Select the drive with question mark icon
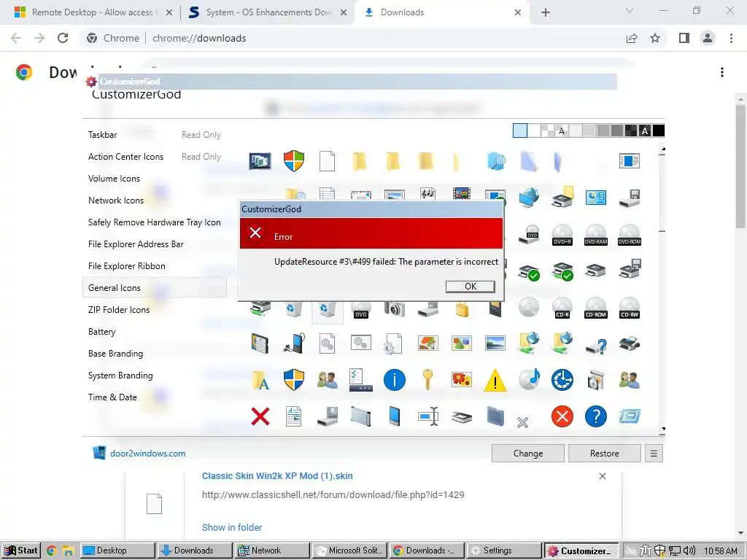The image size is (747, 560). [595, 345]
